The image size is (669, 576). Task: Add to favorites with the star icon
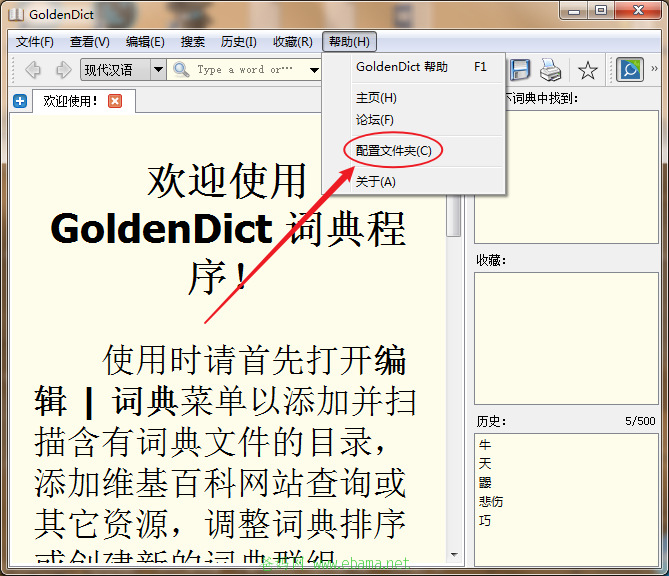click(588, 70)
